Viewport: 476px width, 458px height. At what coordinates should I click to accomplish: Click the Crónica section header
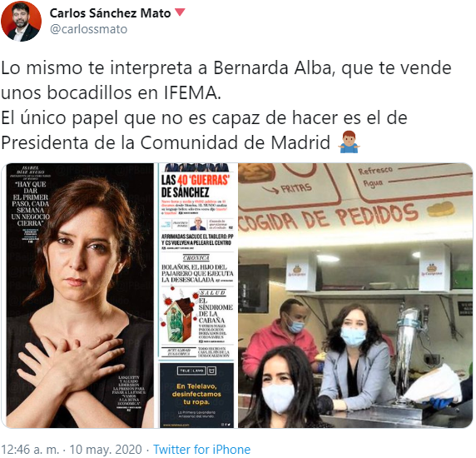[x=196, y=258]
